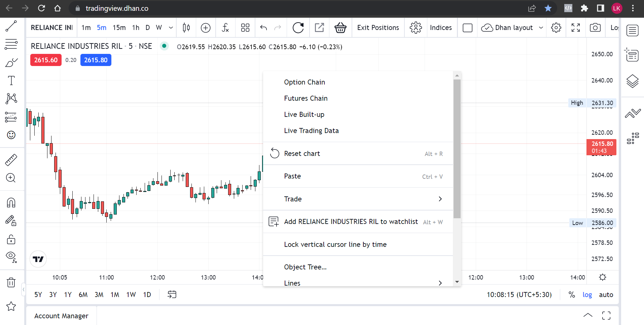Image resolution: width=644 pixels, height=325 pixels.
Task: Open the Go to date icon
Action: (172, 295)
